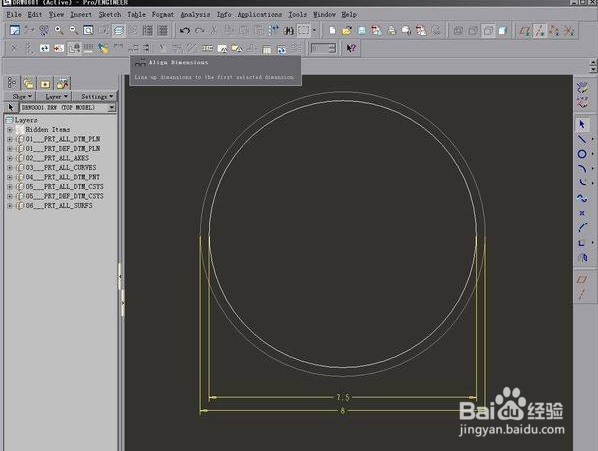This screenshot has height=451, width=598.
Task: Click the Zoom Out magnifier icon
Action: (73, 30)
